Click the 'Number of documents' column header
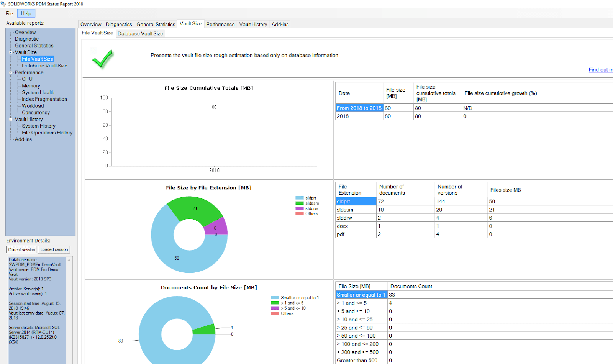 pos(405,190)
